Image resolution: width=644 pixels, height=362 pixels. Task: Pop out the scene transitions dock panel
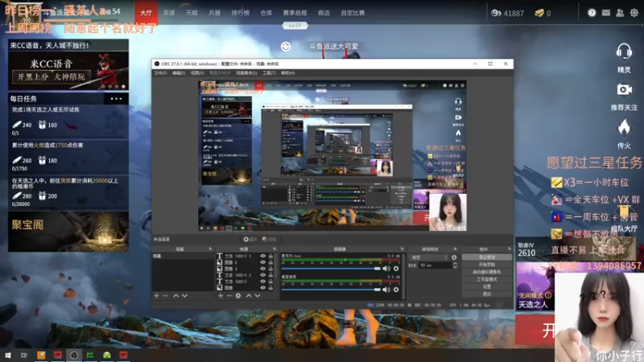pos(455,249)
